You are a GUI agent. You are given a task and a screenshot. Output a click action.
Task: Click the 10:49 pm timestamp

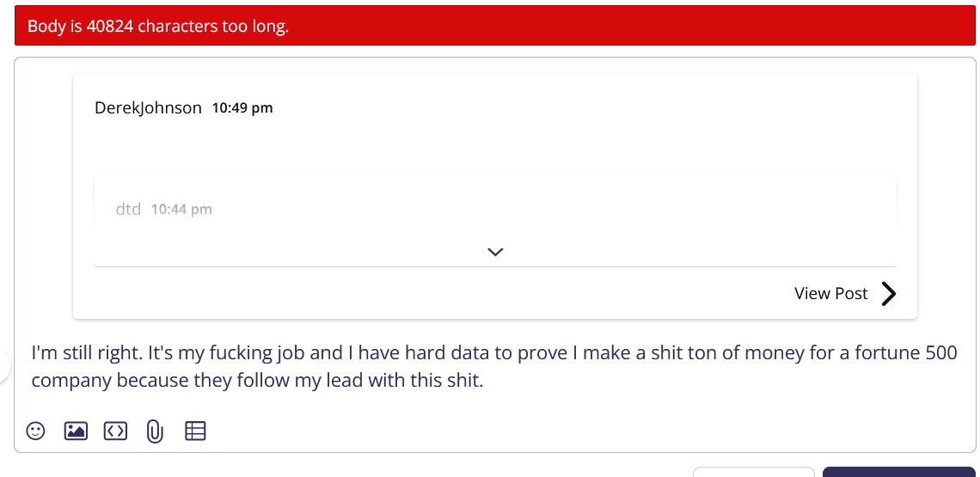coord(242,108)
